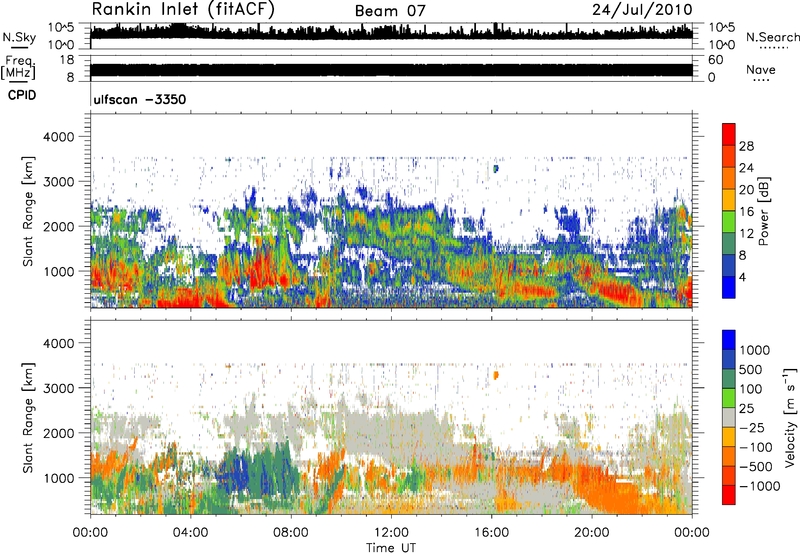Click the isolated echo near 16:00 in the power plot
The height and width of the screenshot is (554, 800).
[495, 168]
